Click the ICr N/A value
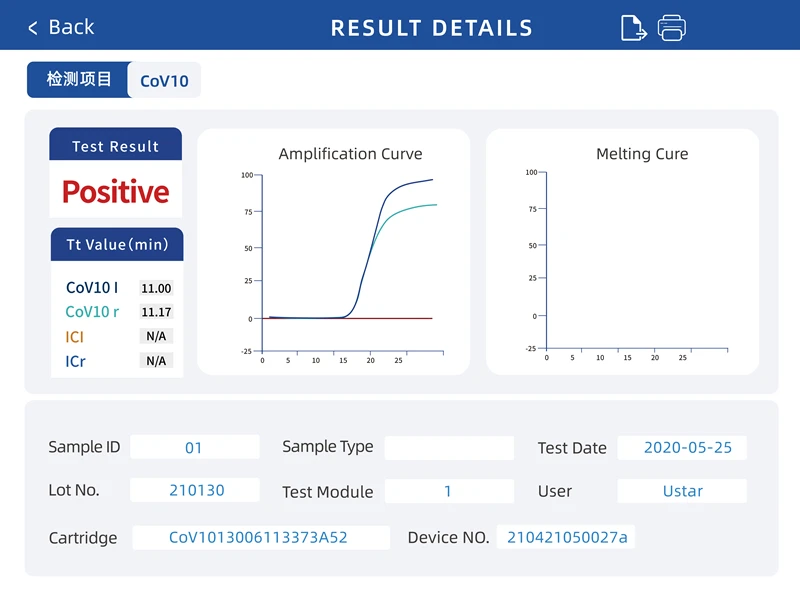Image resolution: width=800 pixels, height=593 pixels. (x=156, y=360)
